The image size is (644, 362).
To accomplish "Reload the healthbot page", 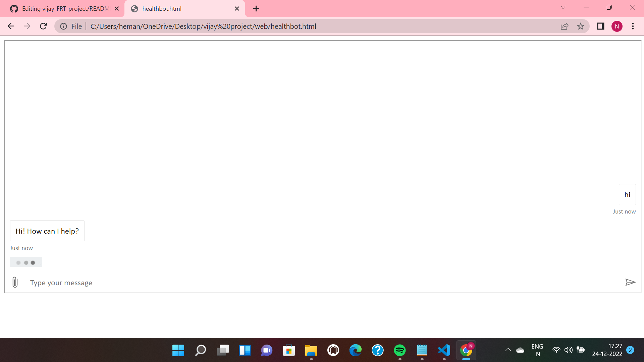I will pos(43,26).
